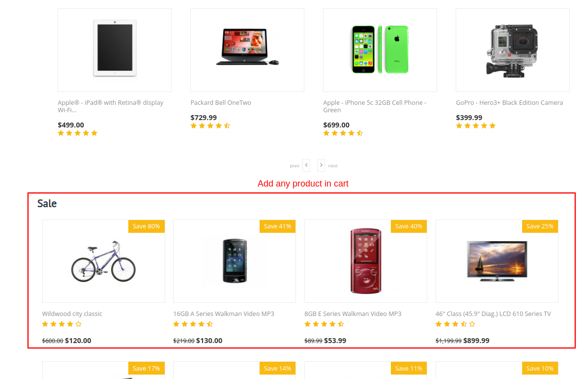Click the Save 80% badge
Screen dimensions: 588x379
(x=147, y=226)
